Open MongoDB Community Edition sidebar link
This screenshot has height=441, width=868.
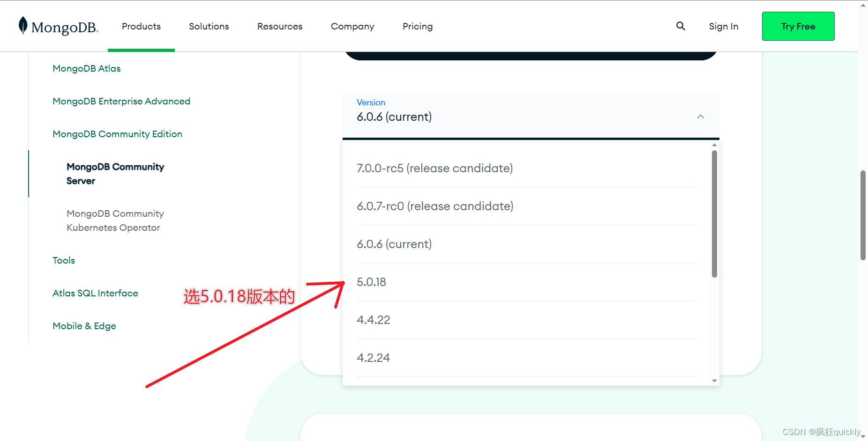(x=117, y=134)
